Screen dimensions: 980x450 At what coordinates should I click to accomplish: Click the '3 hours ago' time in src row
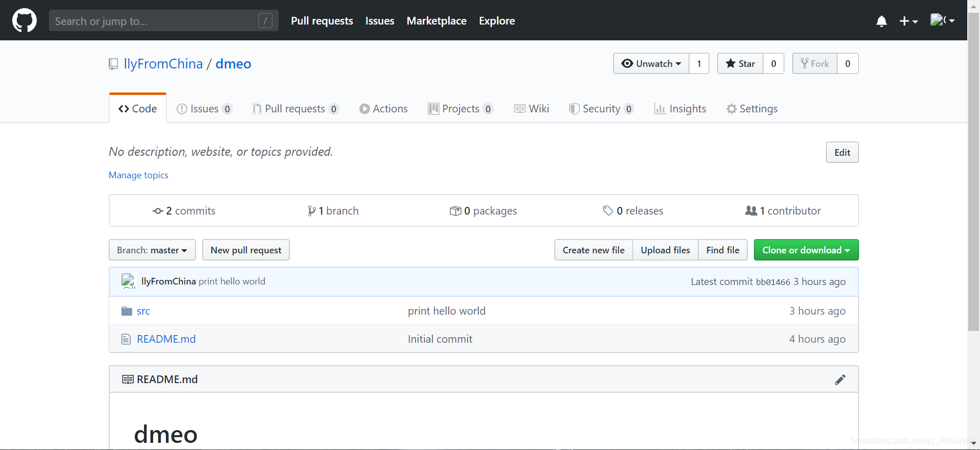pos(817,311)
